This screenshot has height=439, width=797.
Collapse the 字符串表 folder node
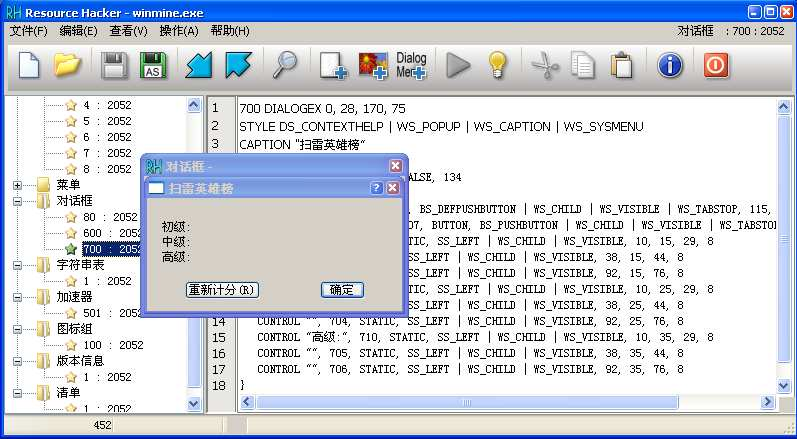(18, 265)
